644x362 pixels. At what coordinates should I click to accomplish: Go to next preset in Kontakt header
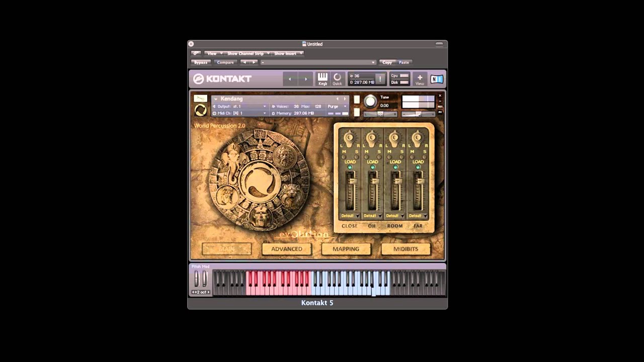coord(305,79)
